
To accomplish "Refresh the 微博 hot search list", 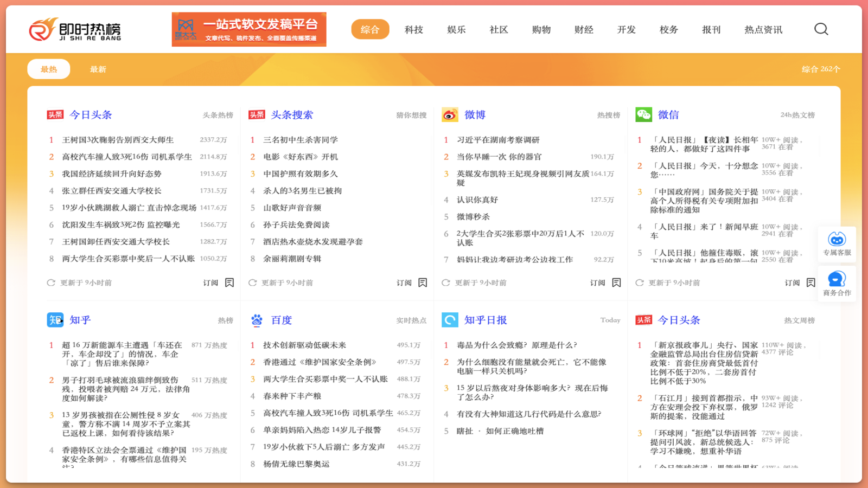I will [446, 282].
